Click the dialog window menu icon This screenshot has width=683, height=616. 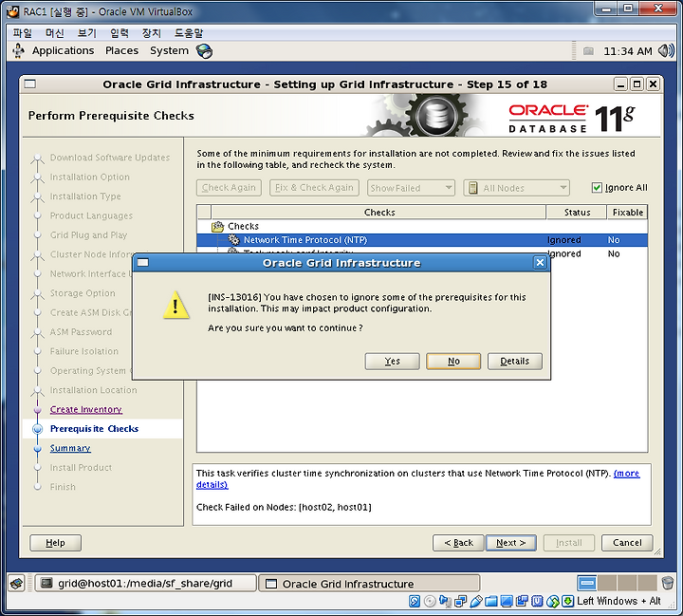coord(143,263)
